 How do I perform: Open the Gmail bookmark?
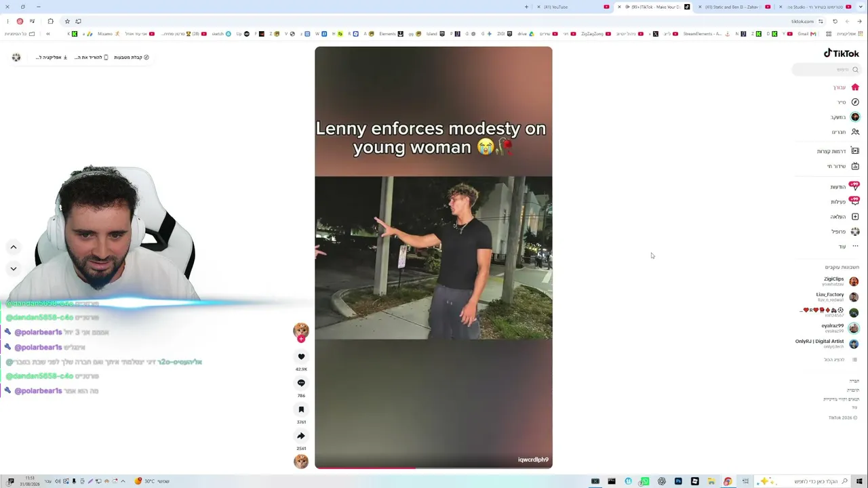click(806, 34)
